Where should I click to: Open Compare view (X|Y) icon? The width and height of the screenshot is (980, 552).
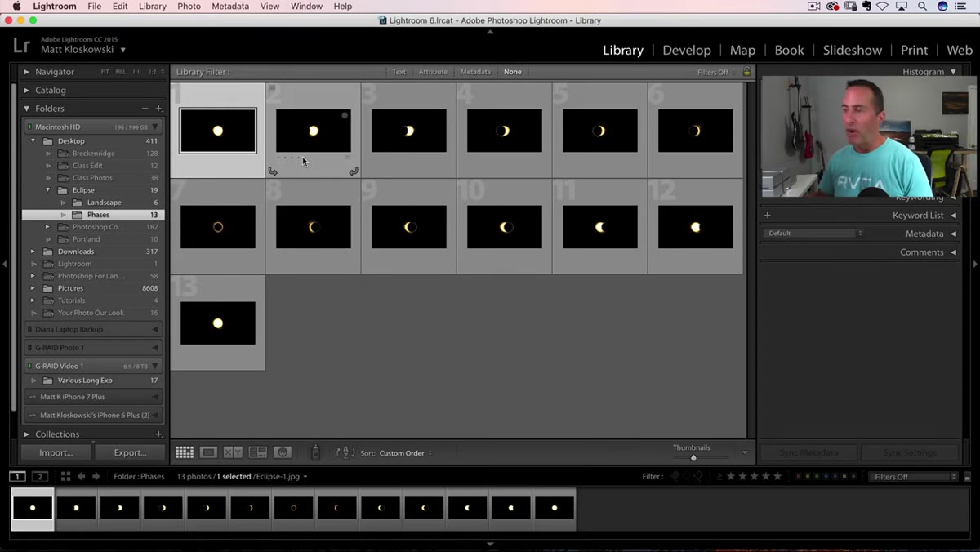point(233,452)
